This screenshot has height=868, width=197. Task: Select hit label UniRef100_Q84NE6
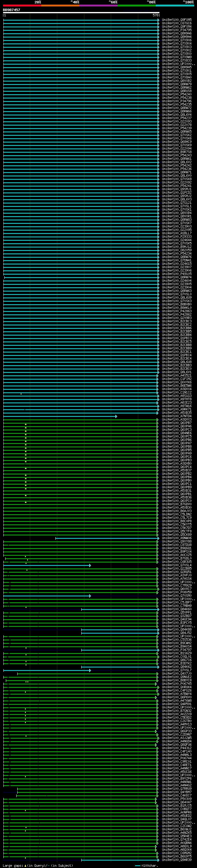click(x=177, y=433)
